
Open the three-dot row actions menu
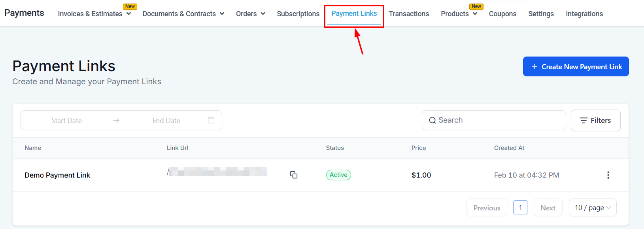coord(608,175)
